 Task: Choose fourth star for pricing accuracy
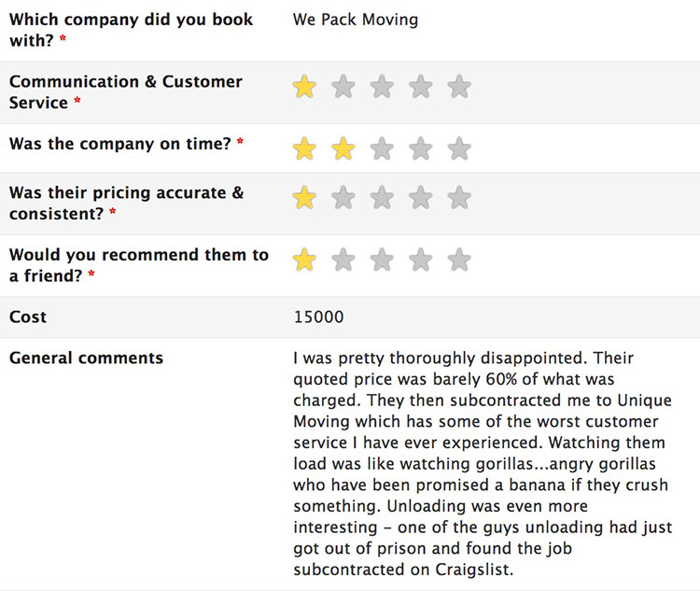pyautogui.click(x=421, y=197)
